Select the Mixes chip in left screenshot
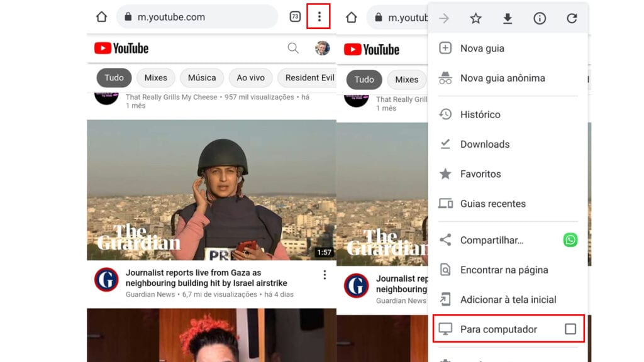The height and width of the screenshot is (362, 644). pyautogui.click(x=156, y=78)
